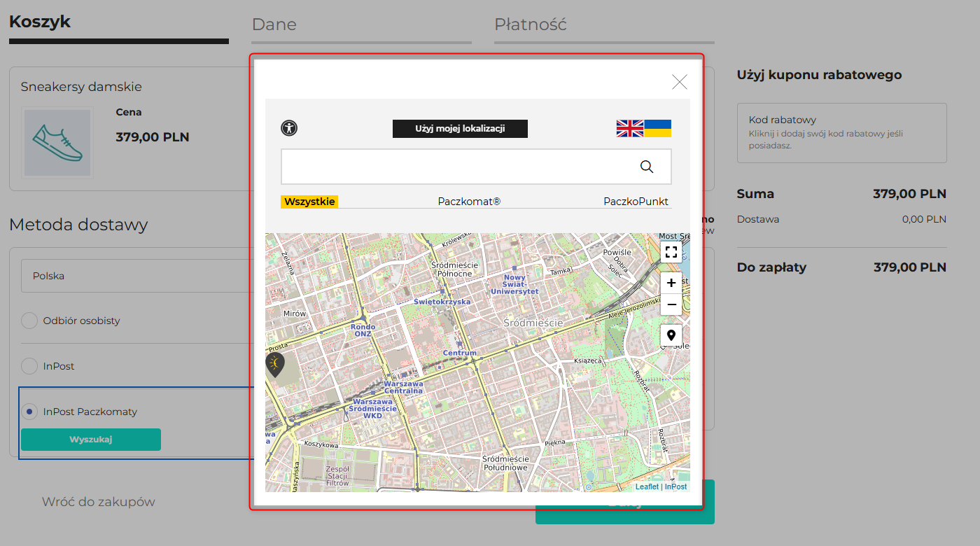Image resolution: width=980 pixels, height=546 pixels.
Task: Enter fullscreen map view
Action: coord(671,253)
